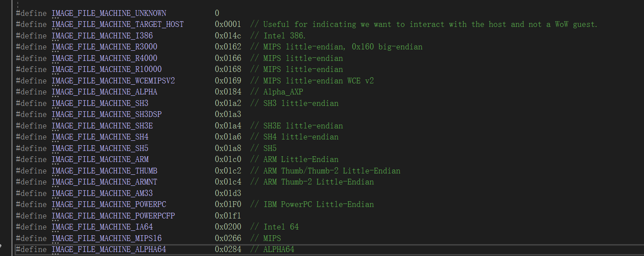Click the IMAGE_FILE_MACHINE_POWERPCFP identifier
This screenshot has width=644, height=256.
coord(111,216)
